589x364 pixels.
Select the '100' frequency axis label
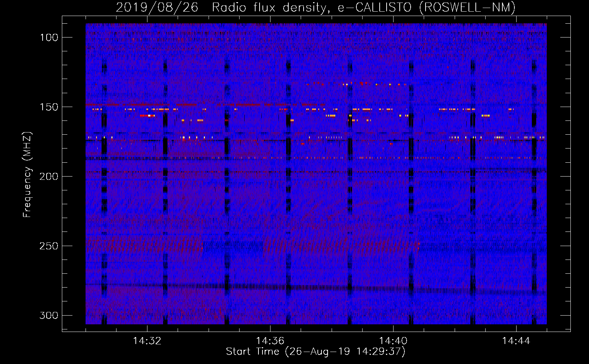(x=49, y=37)
